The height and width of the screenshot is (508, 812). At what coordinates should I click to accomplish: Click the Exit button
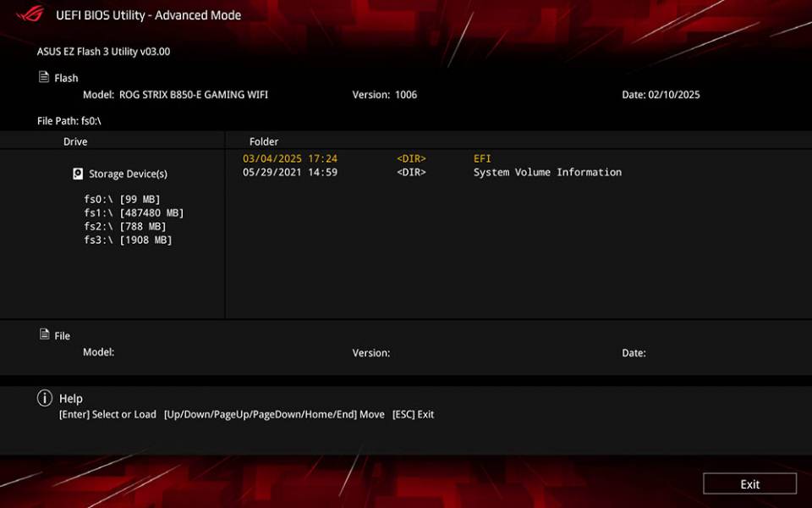pyautogui.click(x=749, y=483)
